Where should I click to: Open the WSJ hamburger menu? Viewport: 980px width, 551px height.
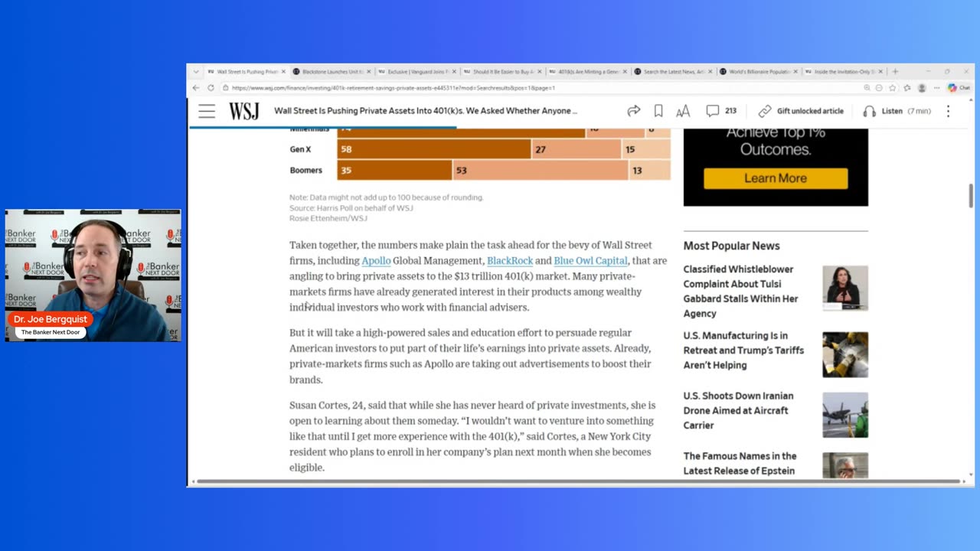207,111
